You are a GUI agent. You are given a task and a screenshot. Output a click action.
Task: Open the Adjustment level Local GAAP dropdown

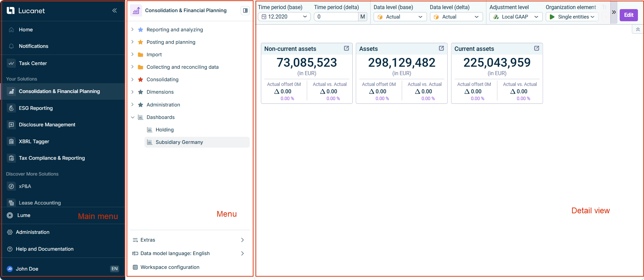[516, 17]
